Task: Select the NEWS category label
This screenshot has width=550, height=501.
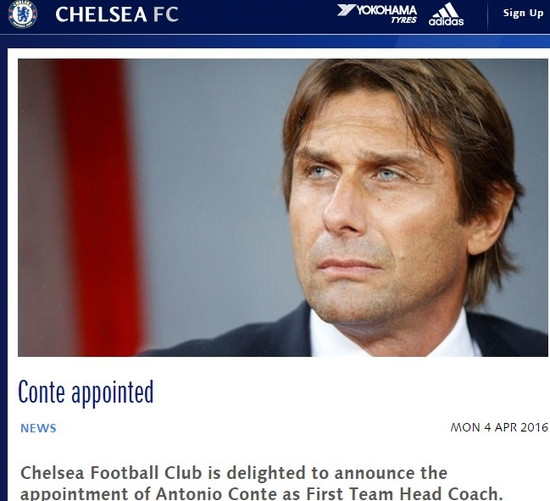Action: pyautogui.click(x=38, y=428)
